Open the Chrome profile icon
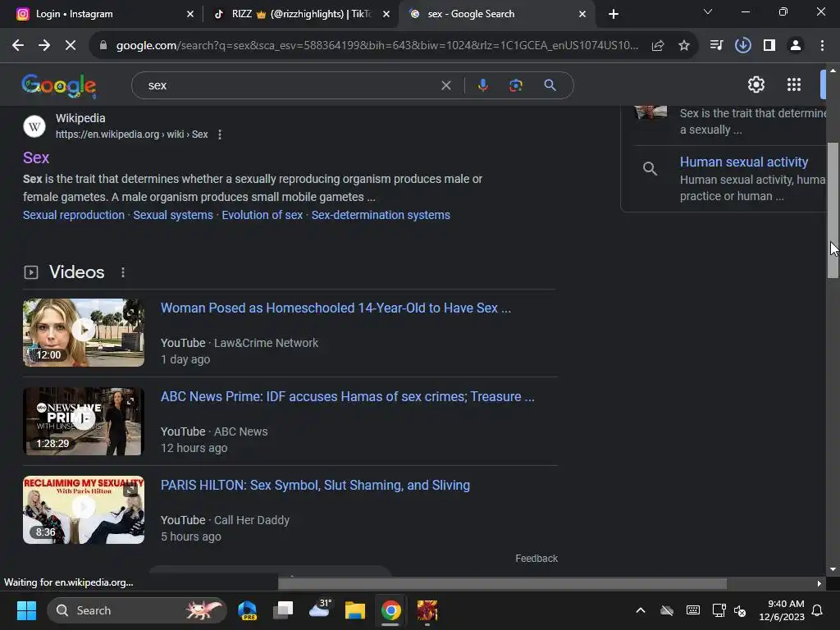The height and width of the screenshot is (630, 840). [796, 46]
